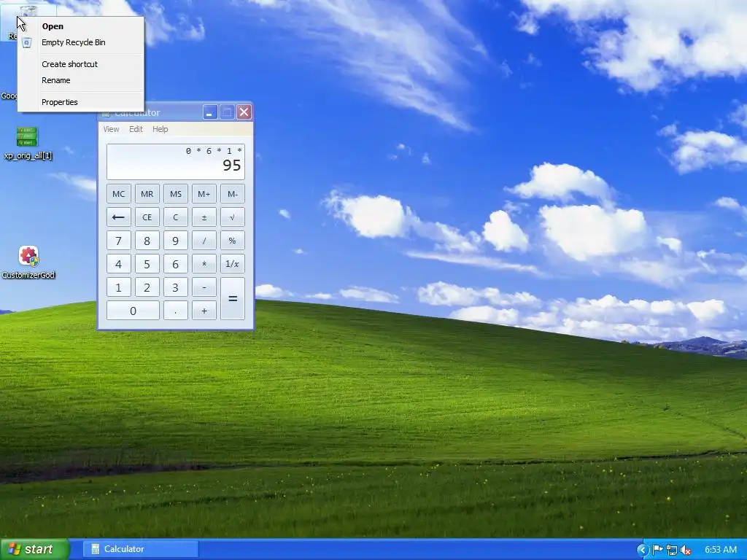
Task: Click the 1 key on Calculator
Action: [119, 287]
